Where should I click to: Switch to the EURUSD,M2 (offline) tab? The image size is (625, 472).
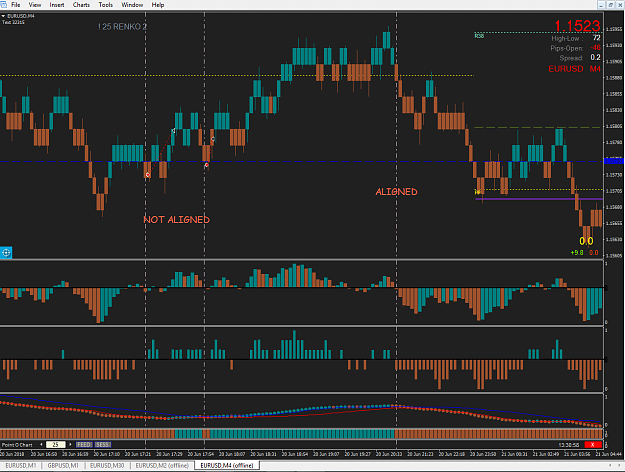pyautogui.click(x=162, y=465)
